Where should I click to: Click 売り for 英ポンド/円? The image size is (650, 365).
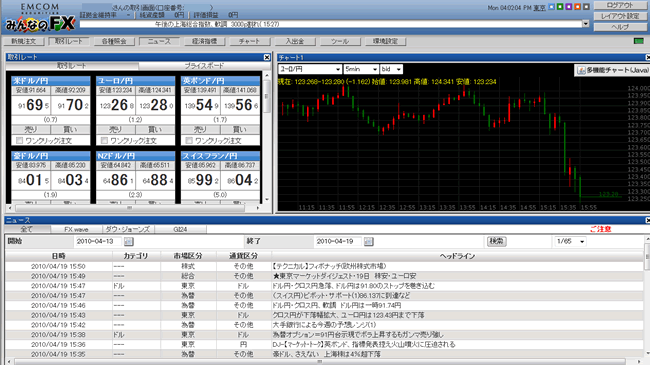pos(201,129)
